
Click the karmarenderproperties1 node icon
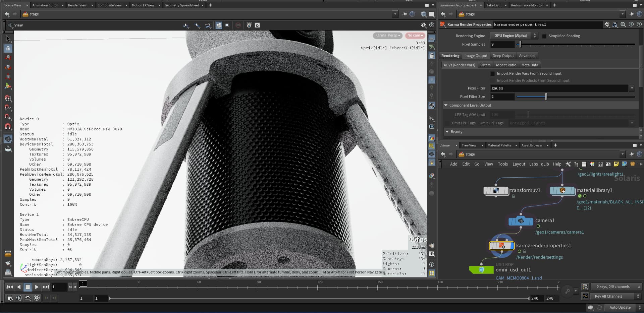click(501, 246)
